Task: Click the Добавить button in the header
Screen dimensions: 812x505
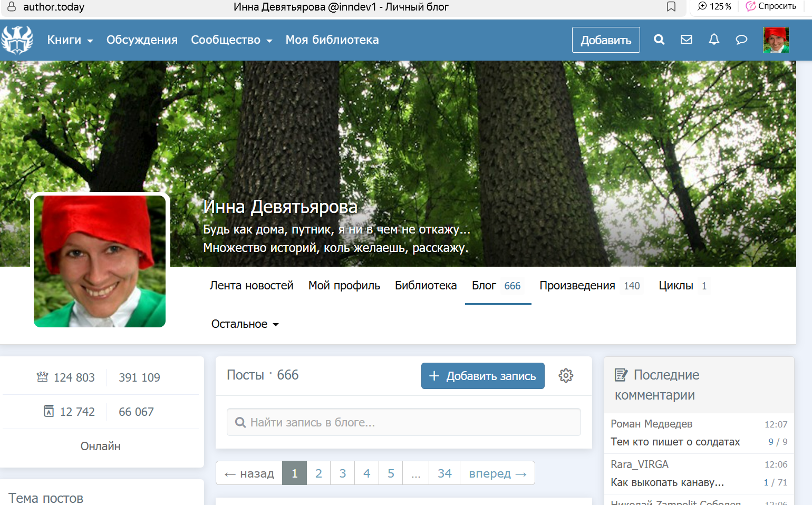Action: pyautogui.click(x=606, y=40)
